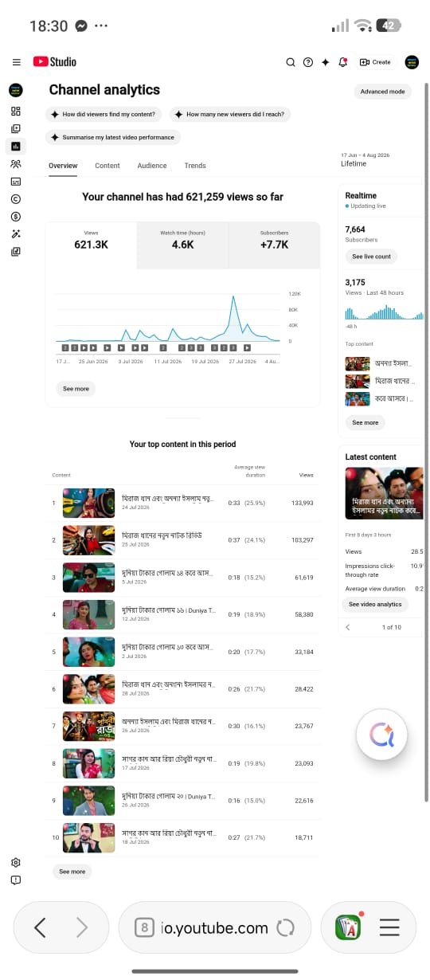430x980 pixels.
Task: Click first Top content thumbnail in Realtime
Action: tap(358, 363)
